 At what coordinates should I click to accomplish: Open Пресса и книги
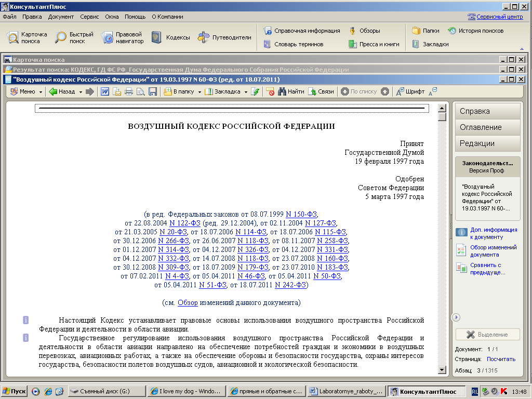(374, 44)
